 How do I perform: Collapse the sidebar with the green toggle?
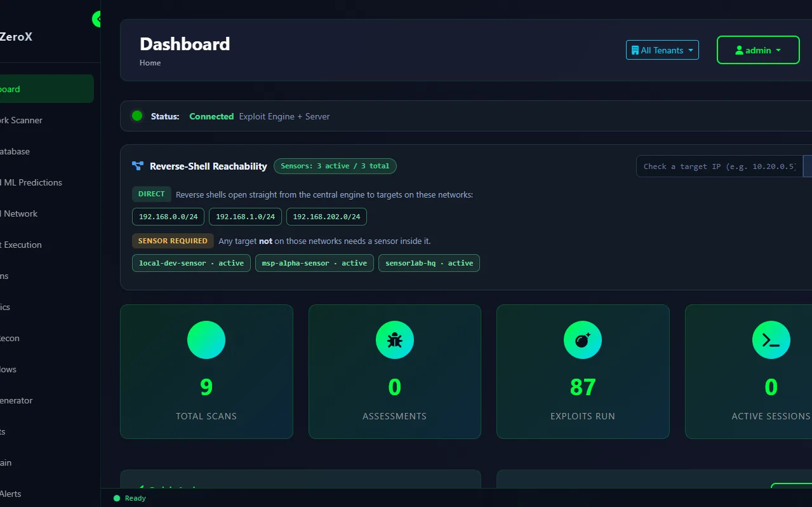pyautogui.click(x=97, y=19)
